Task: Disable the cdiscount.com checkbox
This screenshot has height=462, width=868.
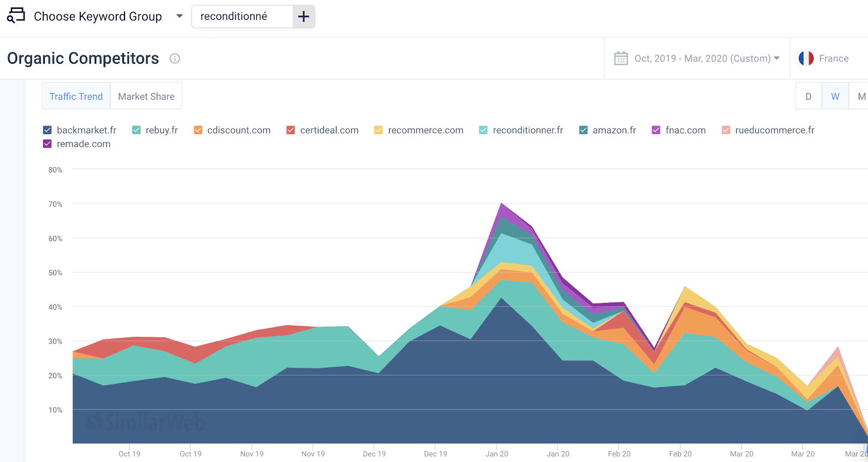Action: [198, 130]
